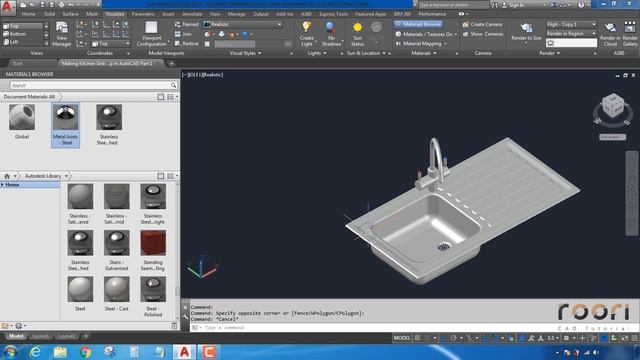Open the Top coordinate system dropdown

111,43
